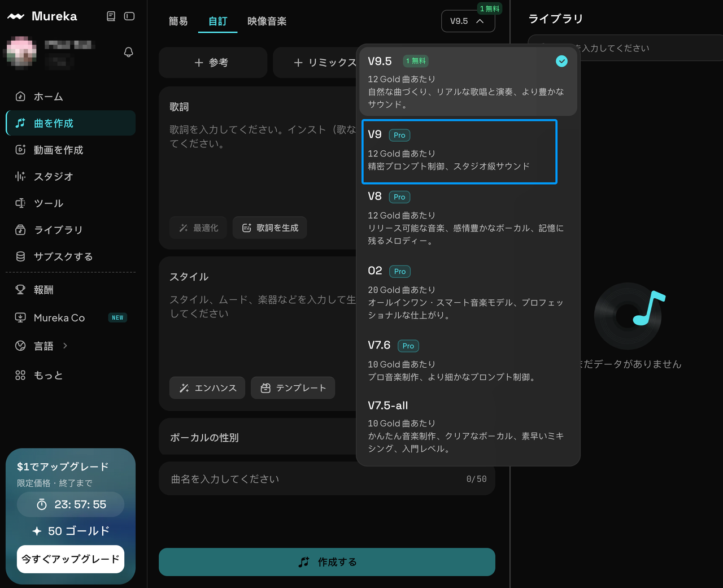Click the 最適化 button
Viewport: 723px width, 588px height.
tap(199, 228)
